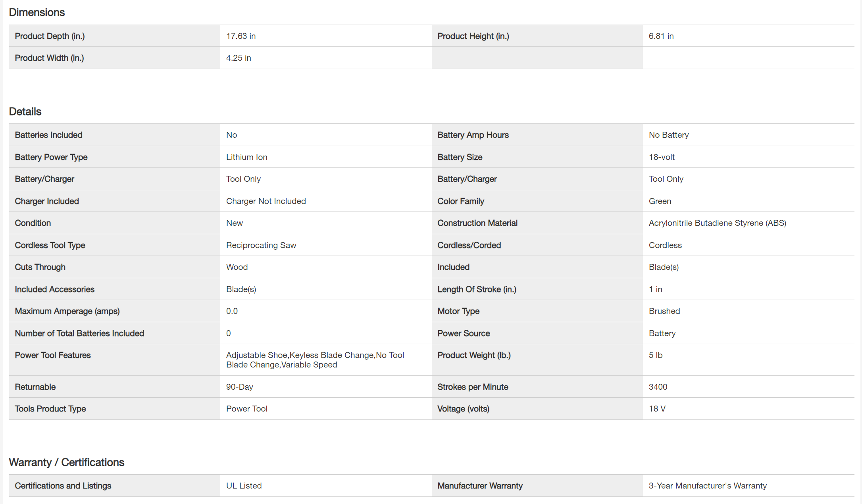The height and width of the screenshot is (504, 862).
Task: Select the Reciprocating Saw value
Action: tap(261, 245)
